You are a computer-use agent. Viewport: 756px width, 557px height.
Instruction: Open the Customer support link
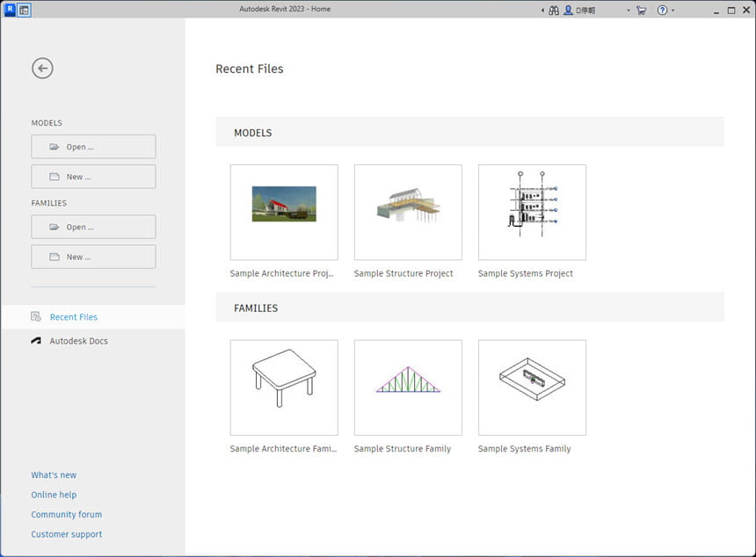click(x=67, y=534)
